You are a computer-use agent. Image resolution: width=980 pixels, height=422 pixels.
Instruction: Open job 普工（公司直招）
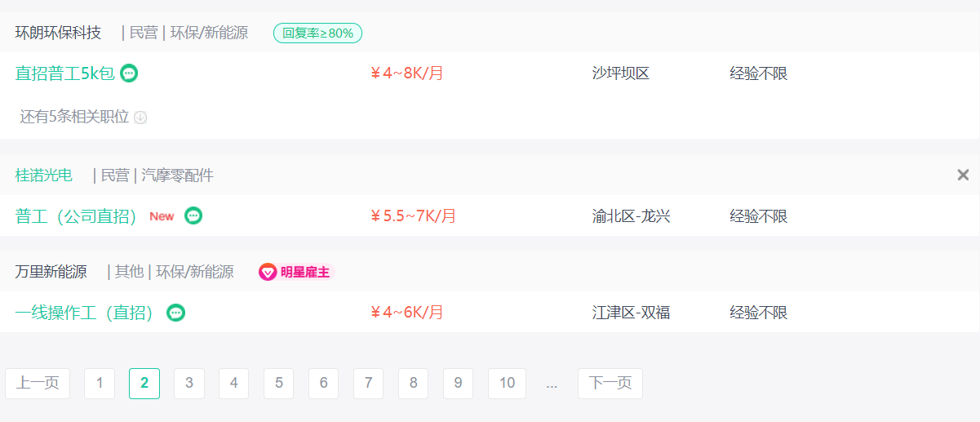76,216
